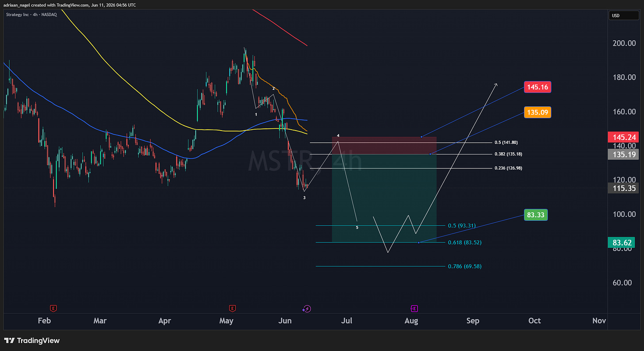The image size is (644, 351).
Task: Click the red earnings marker near May
Action: point(232,309)
